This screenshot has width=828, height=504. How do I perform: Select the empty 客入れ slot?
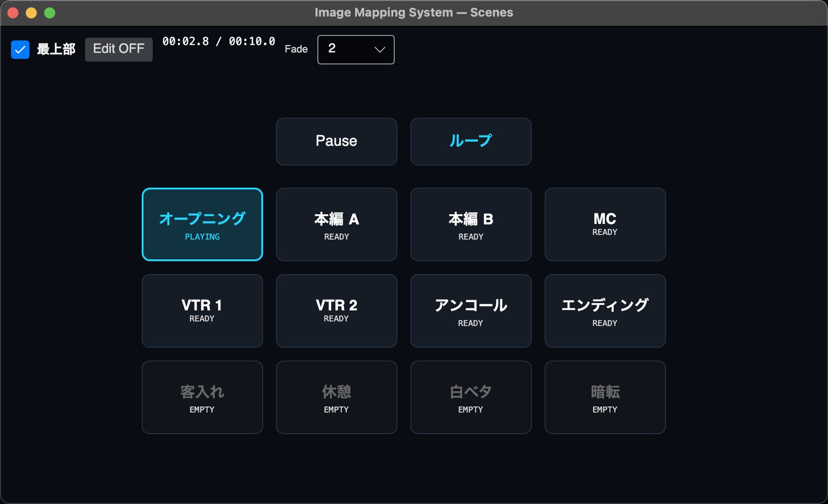(x=202, y=397)
